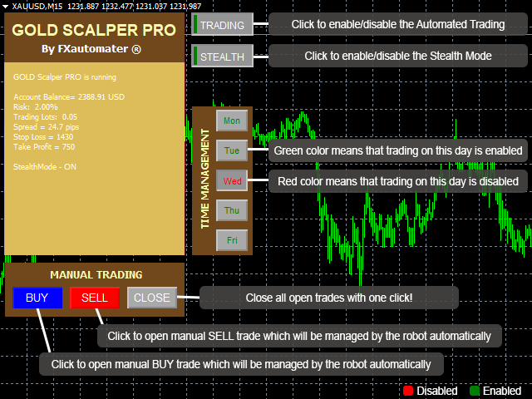Click the TIME MANAGEMENT vertical label
The width and height of the screenshot is (532, 399).
204,179
